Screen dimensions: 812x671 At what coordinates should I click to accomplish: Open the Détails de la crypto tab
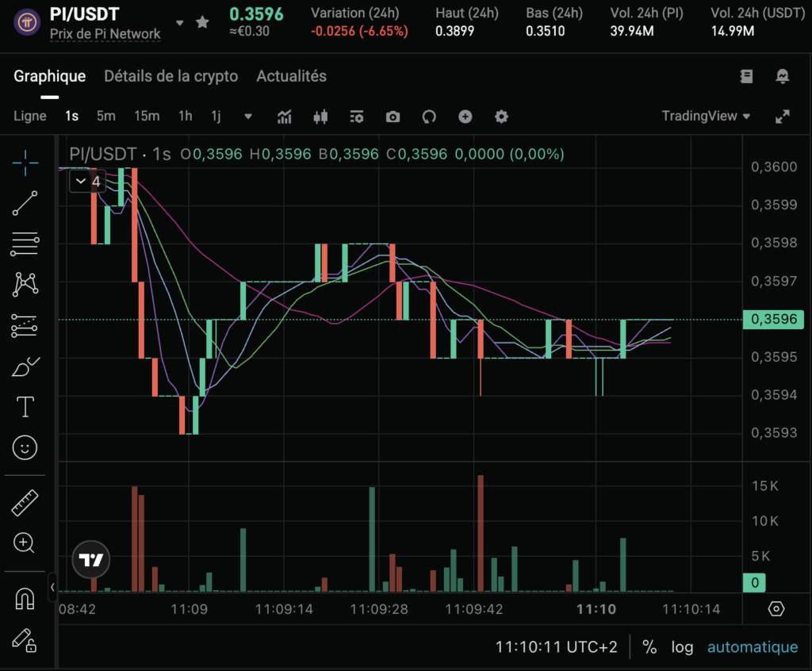(x=170, y=76)
